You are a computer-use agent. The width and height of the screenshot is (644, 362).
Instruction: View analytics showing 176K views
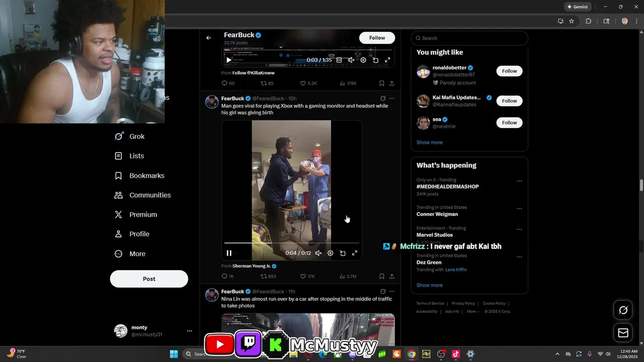click(348, 83)
